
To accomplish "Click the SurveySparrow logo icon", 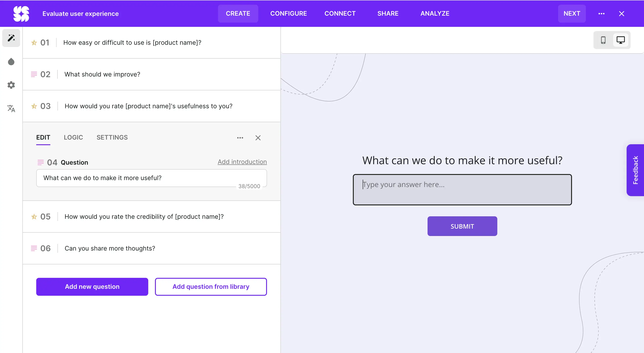I will (x=21, y=13).
